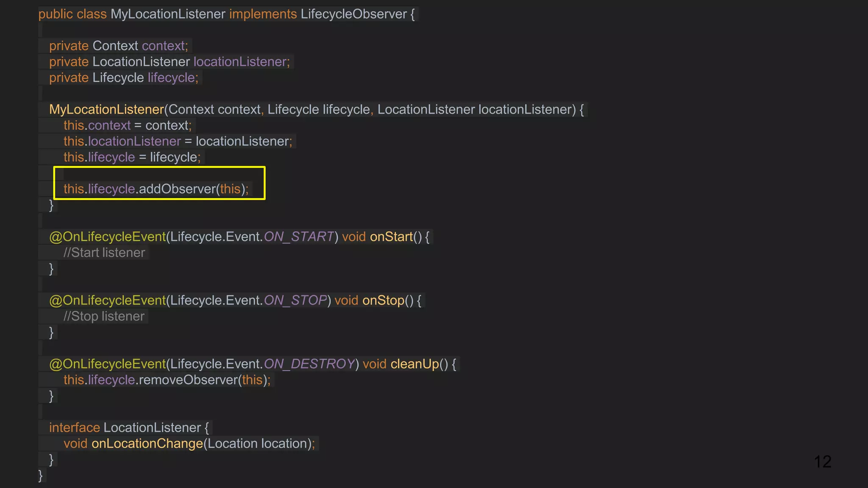The width and height of the screenshot is (868, 488).
Task: Click the ON_START annotation constant
Action: [299, 236]
